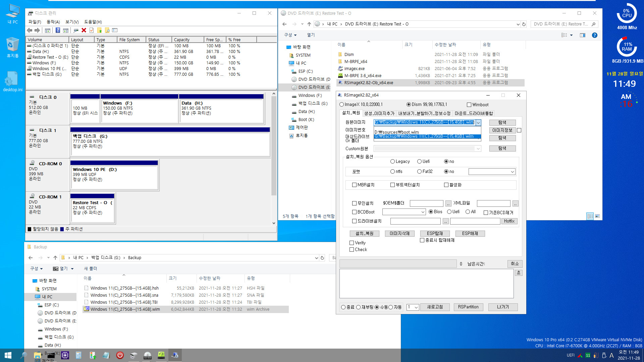The width and height of the screenshot is (644, 362).
Task: Click the DVD-ROM icon on taskbar
Action: [148, 355]
